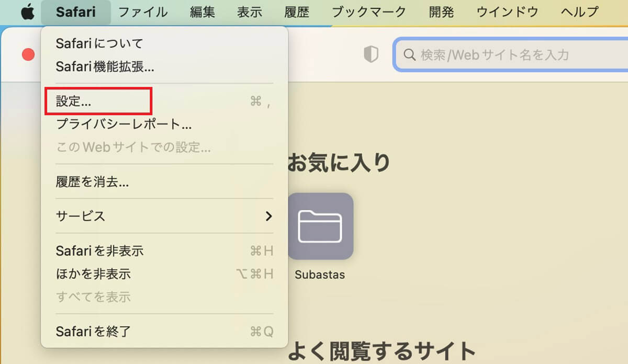The width and height of the screenshot is (628, 364).
Task: Open the Apple menu icon
Action: tap(27, 12)
